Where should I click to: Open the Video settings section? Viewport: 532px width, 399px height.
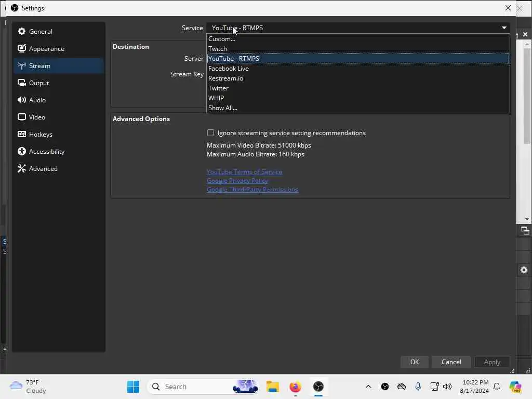59,117
